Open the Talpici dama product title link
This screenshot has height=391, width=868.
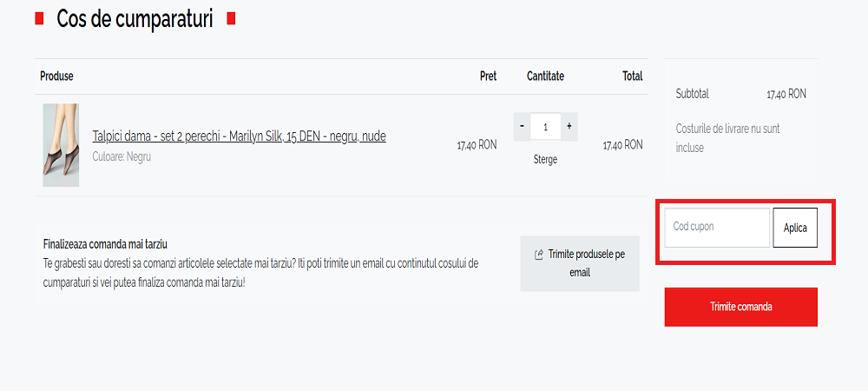[x=239, y=136]
